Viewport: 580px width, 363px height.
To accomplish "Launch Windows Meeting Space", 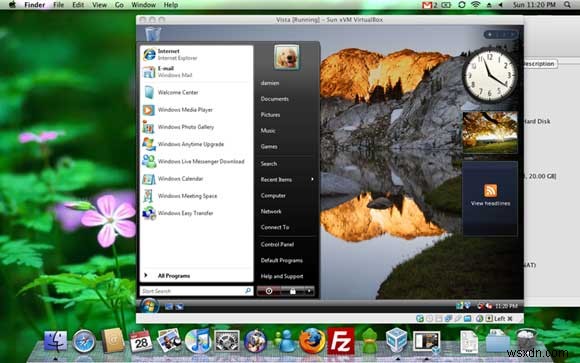I will pos(196,196).
